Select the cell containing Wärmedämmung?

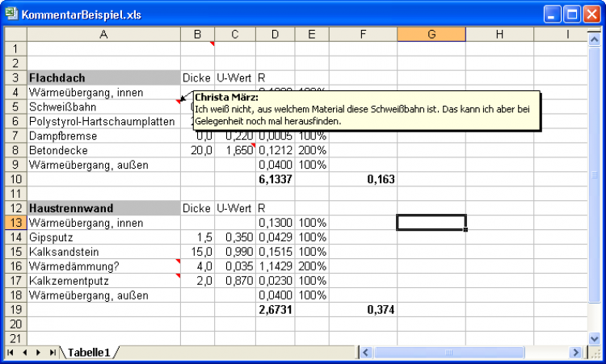103,266
